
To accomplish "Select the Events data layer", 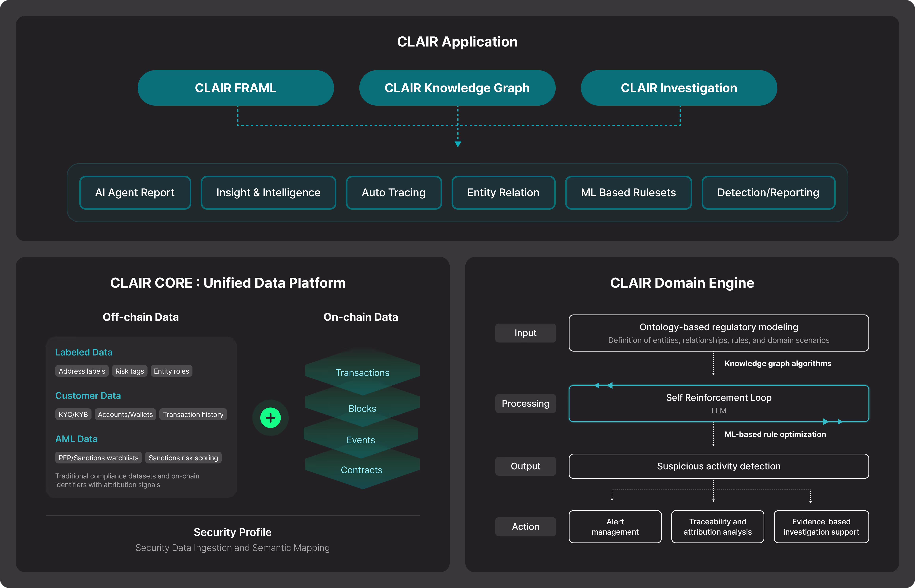I will click(x=361, y=440).
